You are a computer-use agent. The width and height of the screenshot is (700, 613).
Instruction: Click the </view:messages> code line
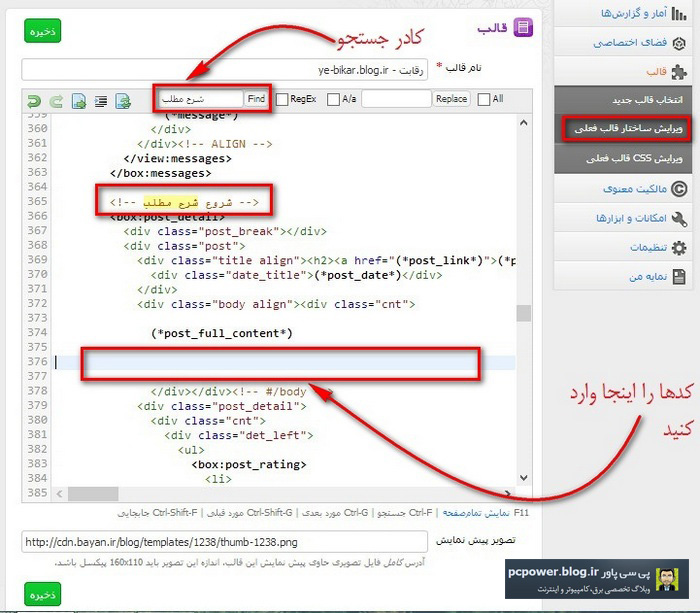coord(178,158)
